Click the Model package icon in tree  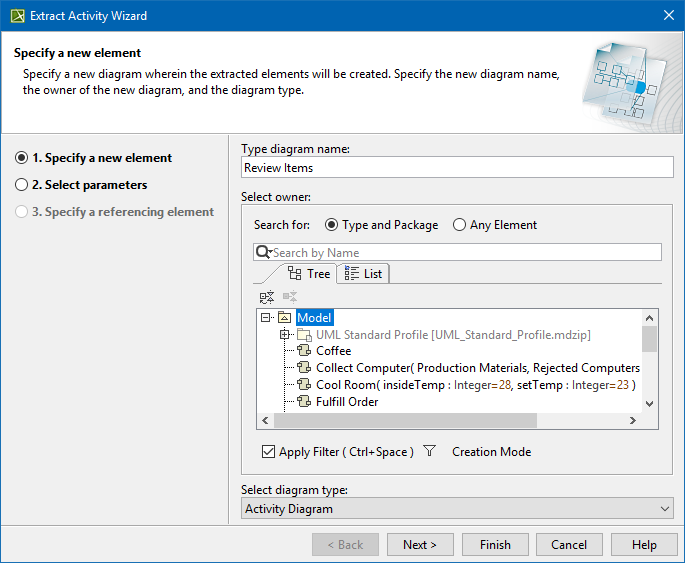[284, 318]
